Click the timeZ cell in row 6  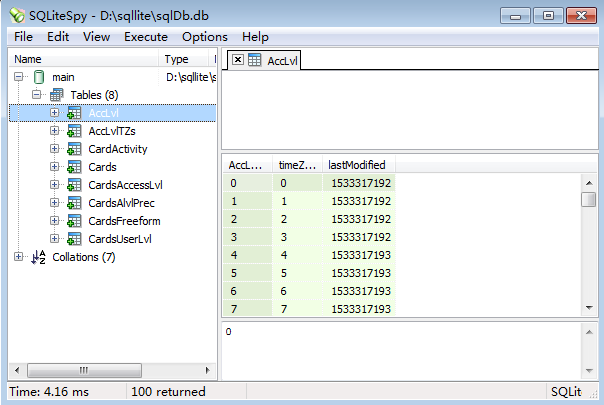click(297, 291)
